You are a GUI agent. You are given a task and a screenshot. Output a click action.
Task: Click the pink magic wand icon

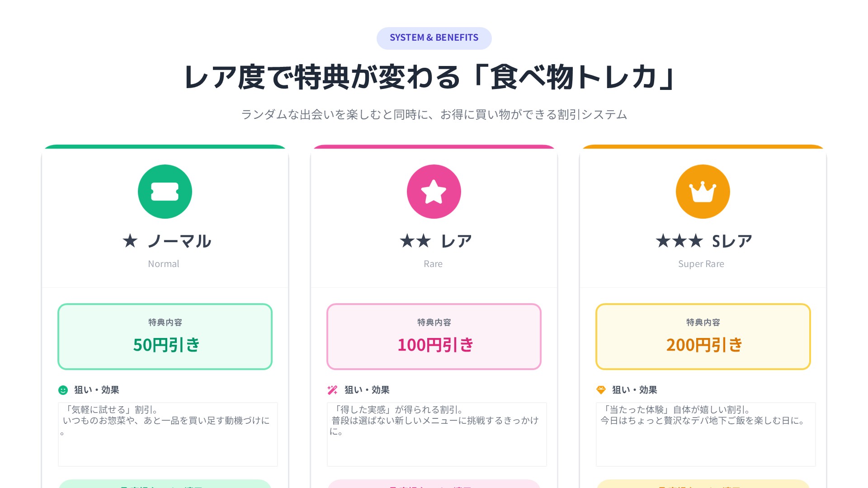tap(332, 390)
